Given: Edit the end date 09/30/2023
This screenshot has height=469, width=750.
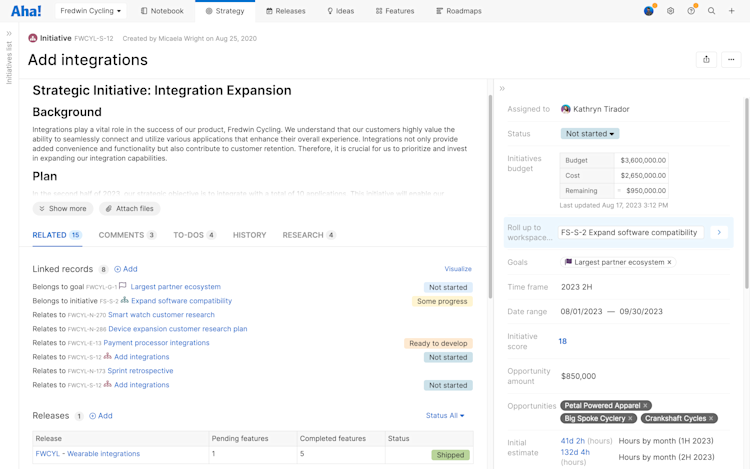Looking at the screenshot, I should [x=641, y=312].
